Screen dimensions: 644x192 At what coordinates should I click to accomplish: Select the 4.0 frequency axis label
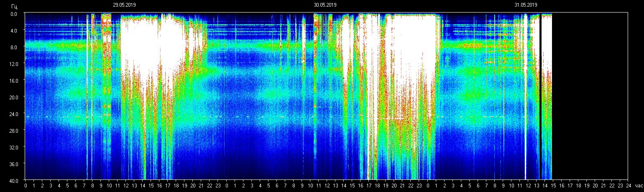point(14,30)
